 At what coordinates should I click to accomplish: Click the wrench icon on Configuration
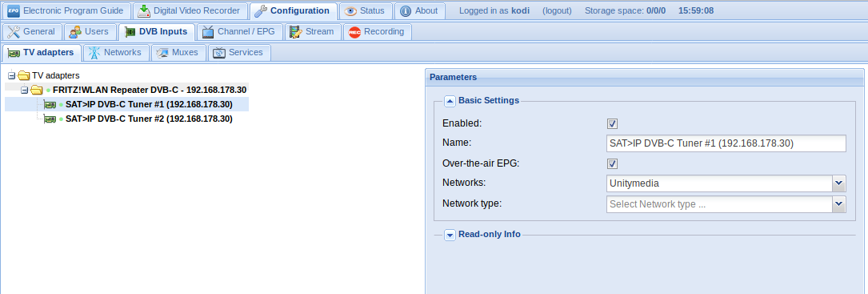click(260, 10)
